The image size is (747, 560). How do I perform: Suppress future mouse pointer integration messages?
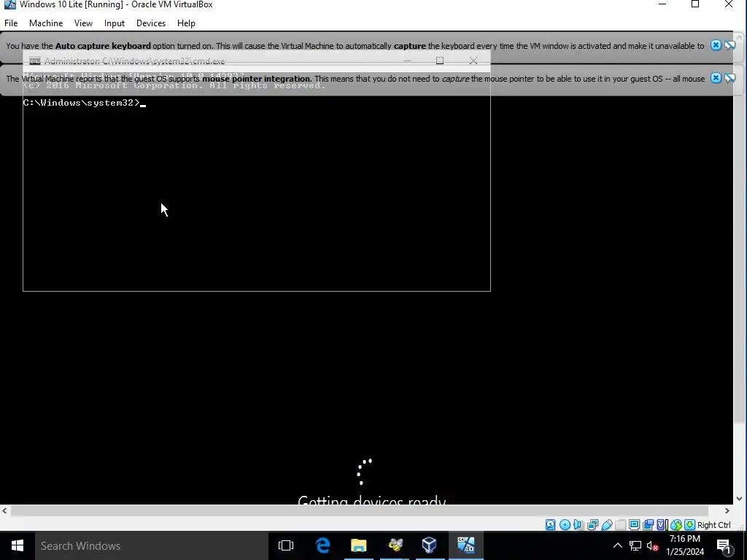(729, 78)
